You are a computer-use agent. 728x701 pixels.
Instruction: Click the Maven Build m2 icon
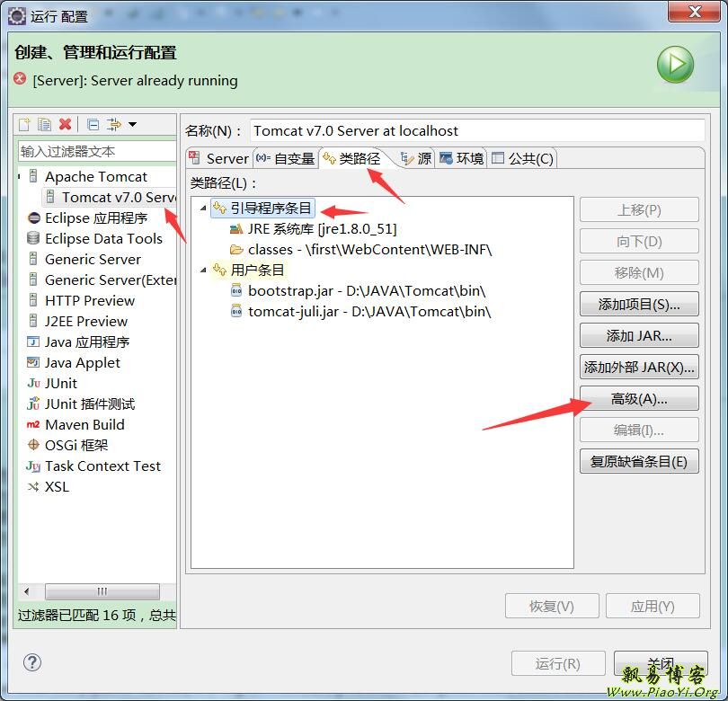pos(33,424)
